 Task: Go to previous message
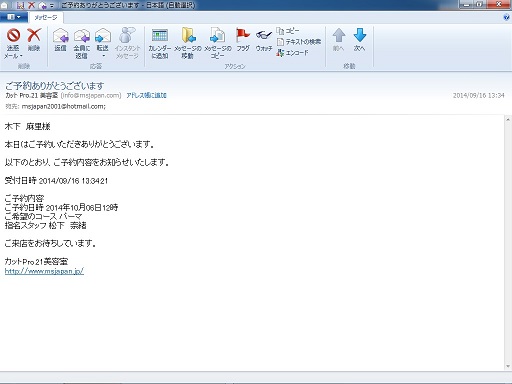(338, 40)
